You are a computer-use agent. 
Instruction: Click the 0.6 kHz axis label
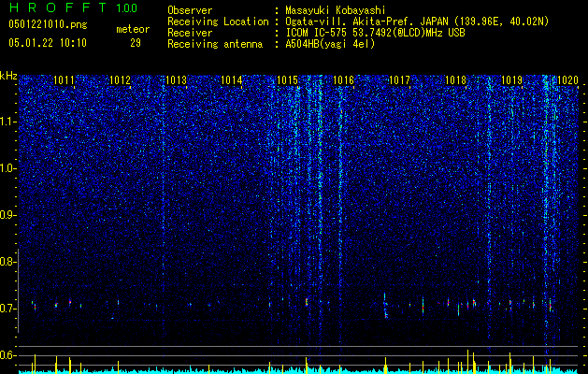pyautogui.click(x=7, y=355)
